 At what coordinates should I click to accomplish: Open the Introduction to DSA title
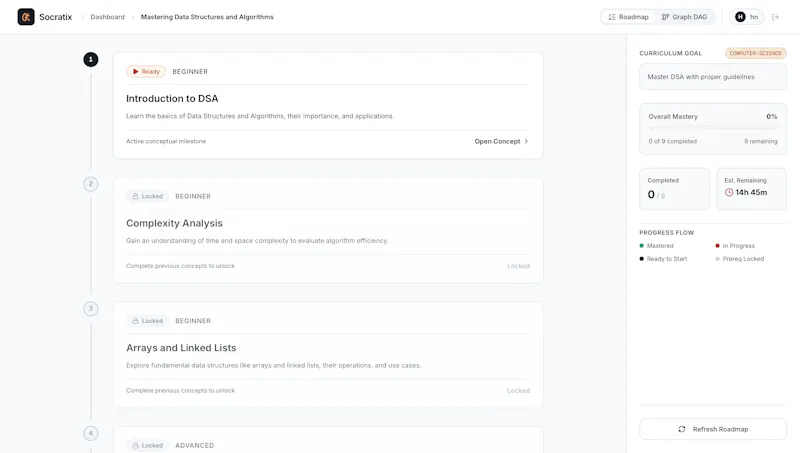[x=172, y=98]
